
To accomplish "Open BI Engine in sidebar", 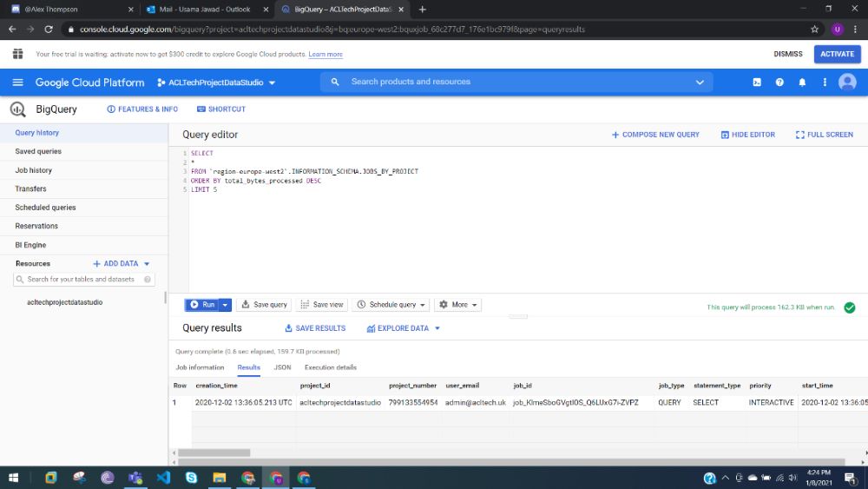I will [84, 245].
